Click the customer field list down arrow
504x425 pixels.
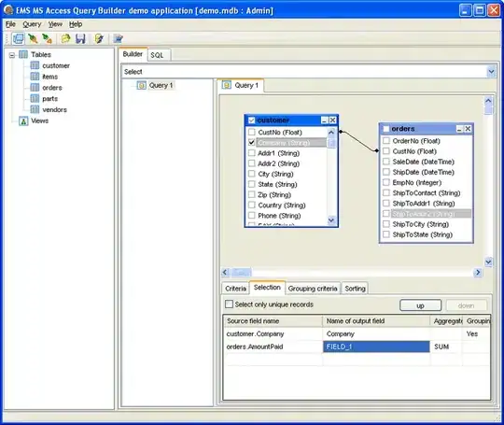(x=331, y=220)
